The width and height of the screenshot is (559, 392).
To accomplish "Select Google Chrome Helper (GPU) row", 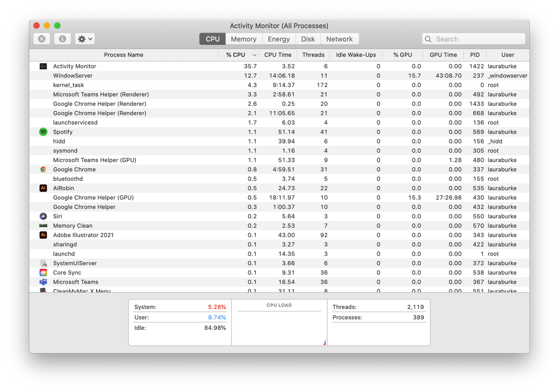I will point(279,198).
